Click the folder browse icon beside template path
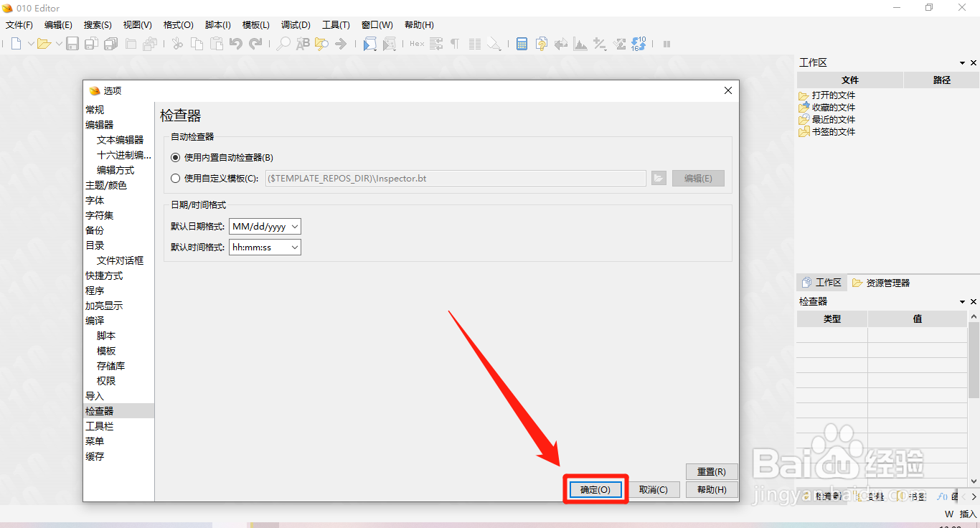 click(x=659, y=178)
